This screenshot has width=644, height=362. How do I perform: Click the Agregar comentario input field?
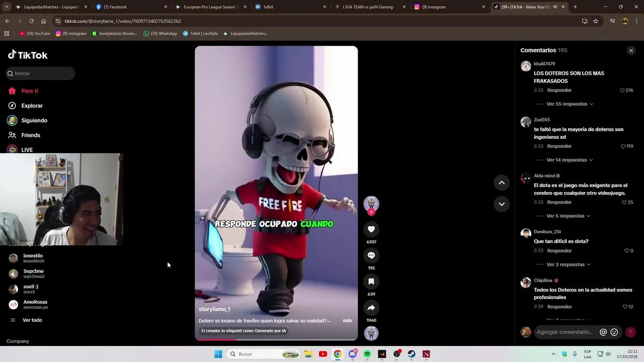pyautogui.click(x=566, y=332)
